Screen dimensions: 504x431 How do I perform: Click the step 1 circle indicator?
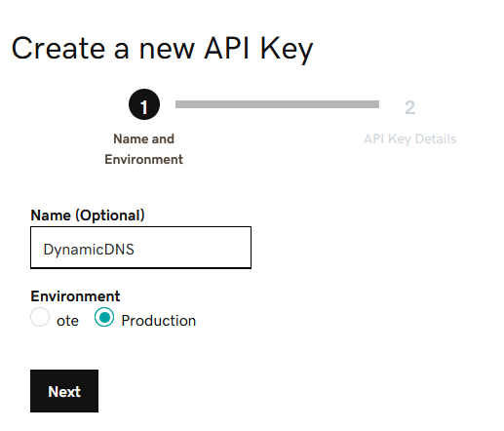point(144,104)
